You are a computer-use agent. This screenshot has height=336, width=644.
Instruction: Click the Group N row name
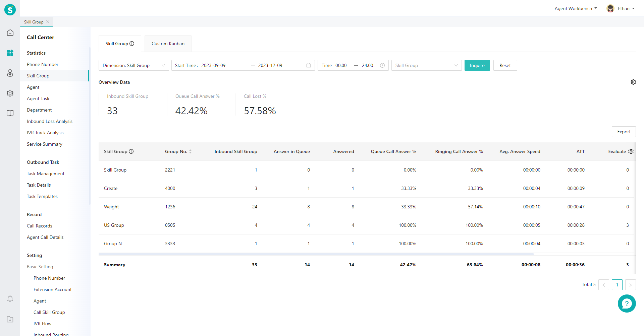click(113, 244)
